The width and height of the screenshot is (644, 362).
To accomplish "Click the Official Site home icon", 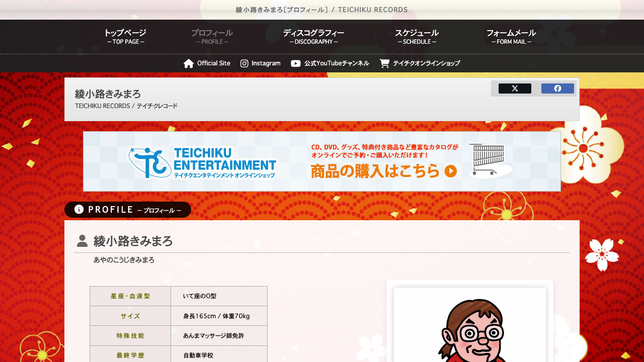I will pyautogui.click(x=189, y=63).
